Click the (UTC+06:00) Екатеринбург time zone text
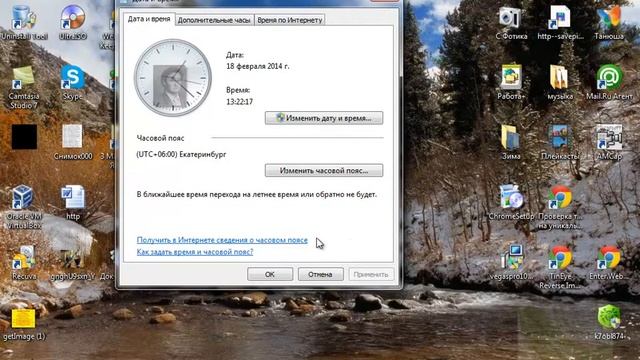The width and height of the screenshot is (640, 360). pos(181,154)
